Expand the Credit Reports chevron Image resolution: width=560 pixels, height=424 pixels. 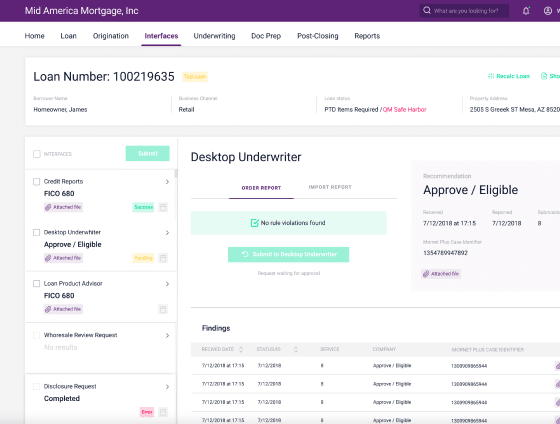[167, 182]
